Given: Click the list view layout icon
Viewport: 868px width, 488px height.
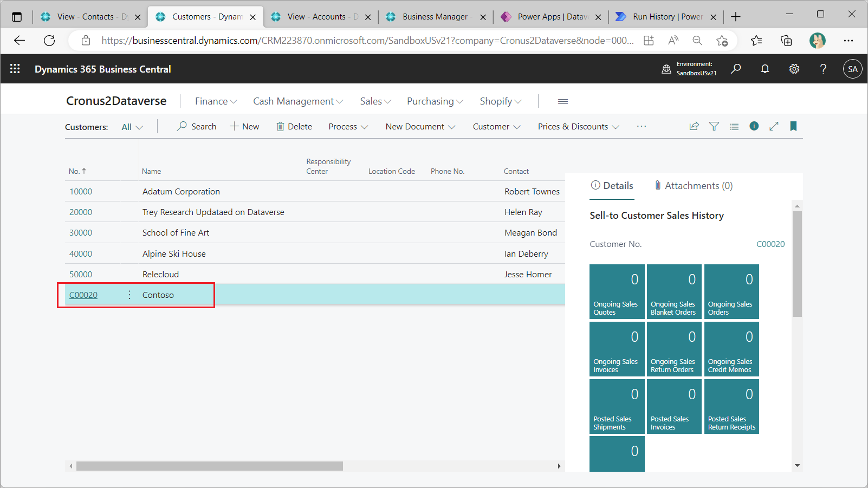Looking at the screenshot, I should [734, 127].
